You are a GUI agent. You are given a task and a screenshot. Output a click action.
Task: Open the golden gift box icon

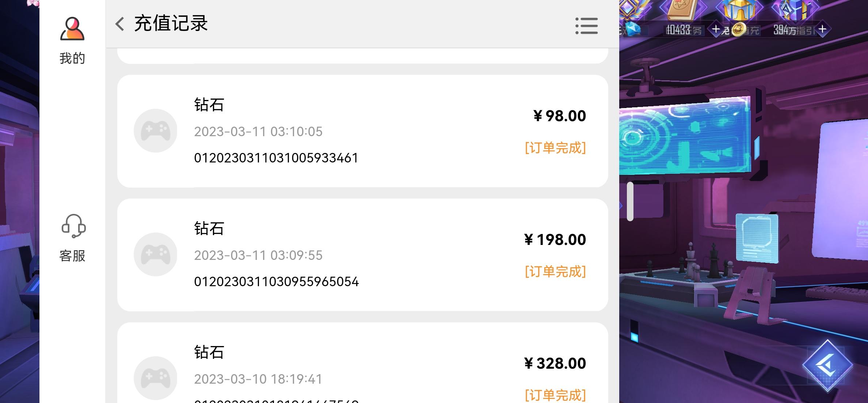[x=739, y=10]
